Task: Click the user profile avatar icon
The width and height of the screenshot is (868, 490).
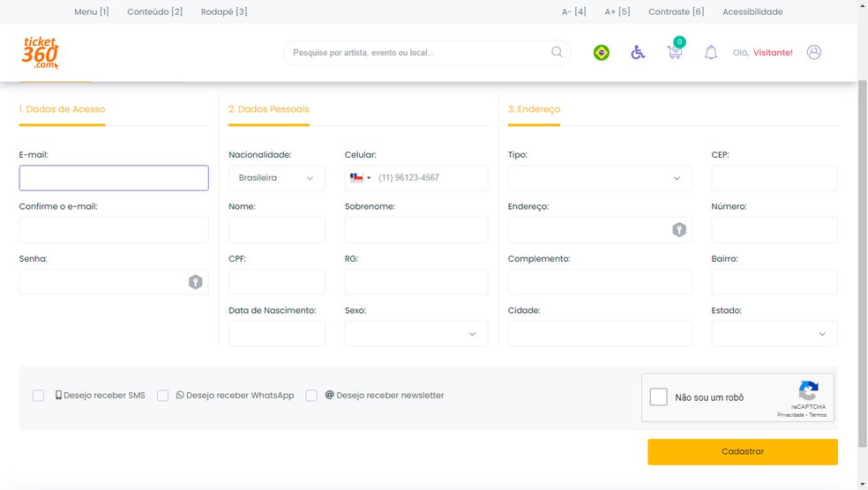Action: (x=814, y=53)
